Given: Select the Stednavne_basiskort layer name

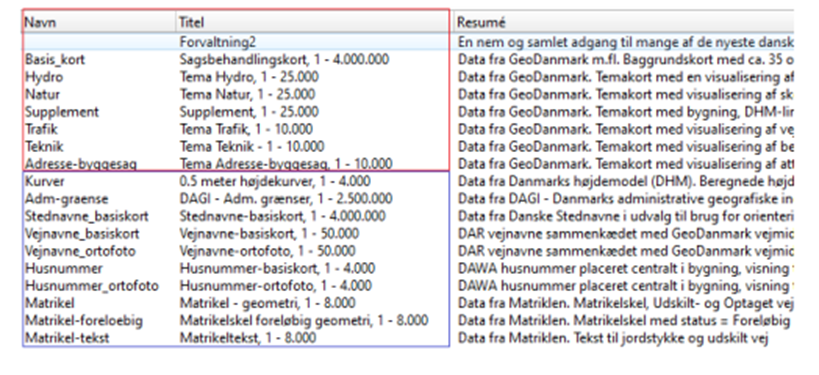Looking at the screenshot, I should coord(87,216).
